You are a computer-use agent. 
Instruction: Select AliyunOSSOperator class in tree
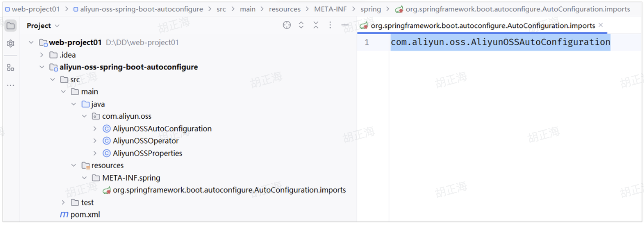point(145,141)
